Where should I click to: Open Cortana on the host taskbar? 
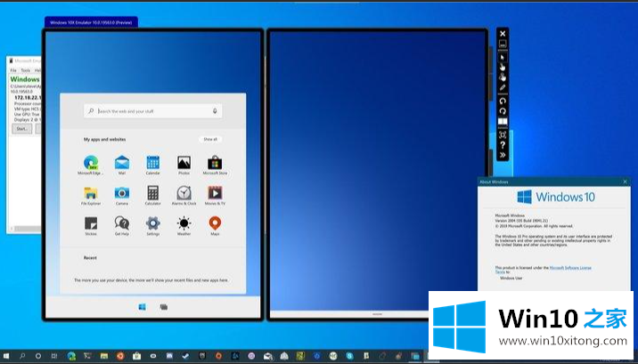38,356
